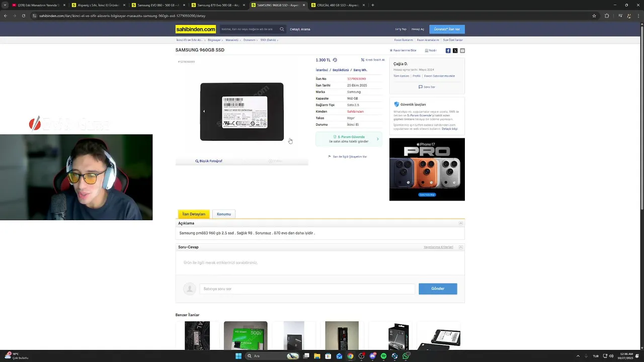Collapse the Açıklama section
The image size is (644, 362).
point(460,223)
